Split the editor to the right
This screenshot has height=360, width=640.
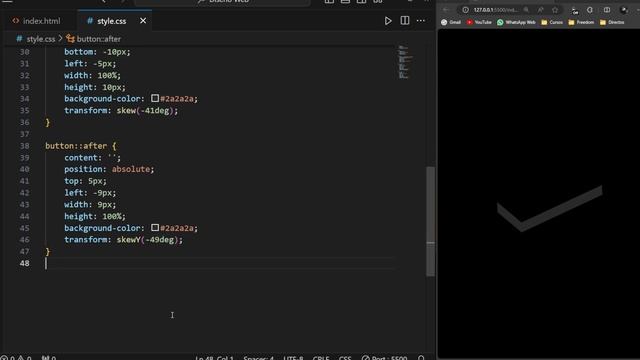[x=404, y=21]
